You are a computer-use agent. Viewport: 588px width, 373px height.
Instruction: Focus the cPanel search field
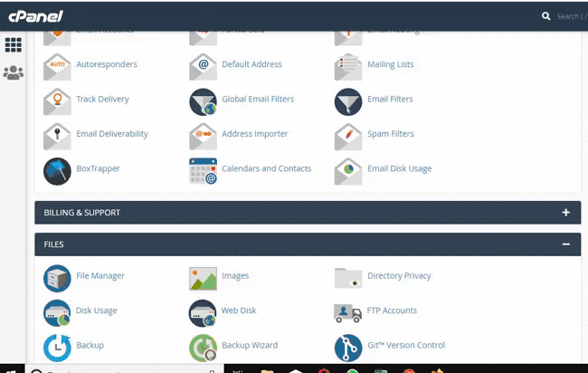point(572,16)
